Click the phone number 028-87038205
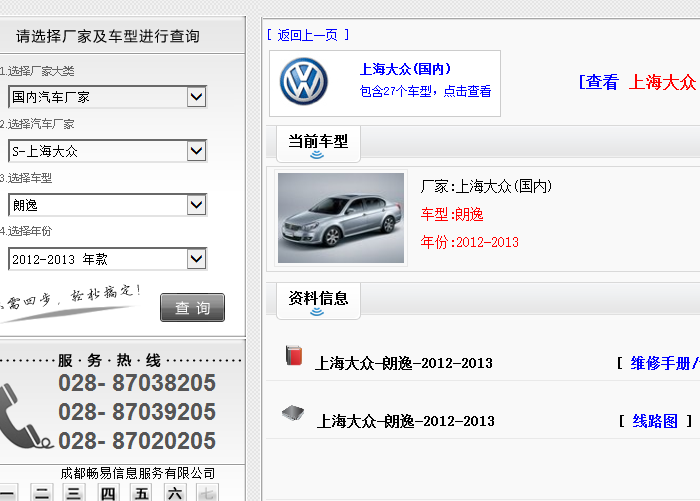 (137, 383)
